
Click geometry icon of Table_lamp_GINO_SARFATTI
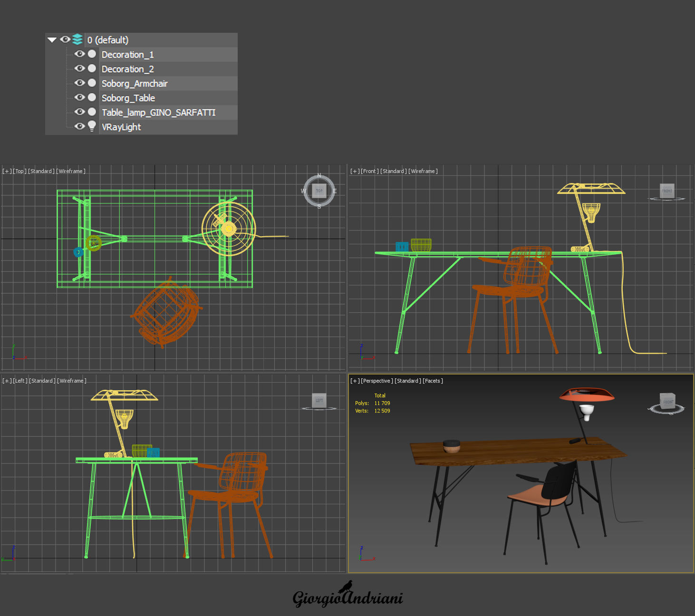click(x=92, y=112)
